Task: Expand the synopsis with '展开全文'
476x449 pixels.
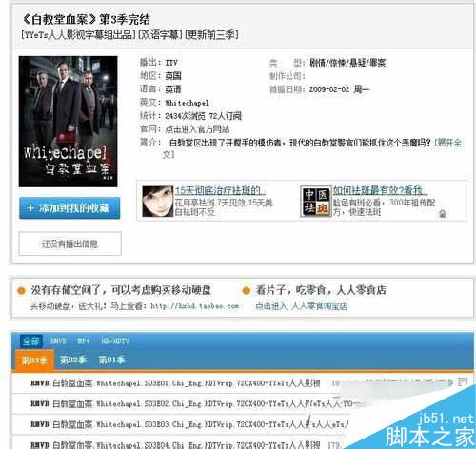Action: click(x=448, y=143)
